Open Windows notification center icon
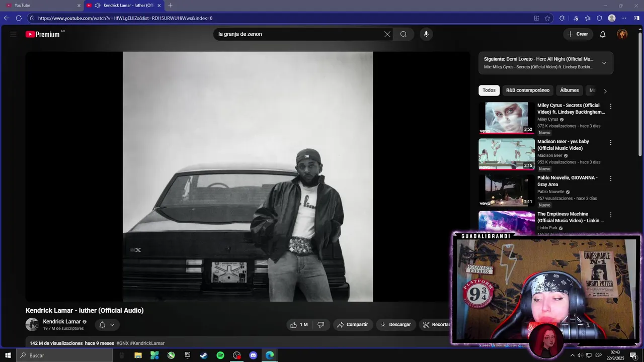Viewport: 644px width, 362px height. (x=633, y=355)
